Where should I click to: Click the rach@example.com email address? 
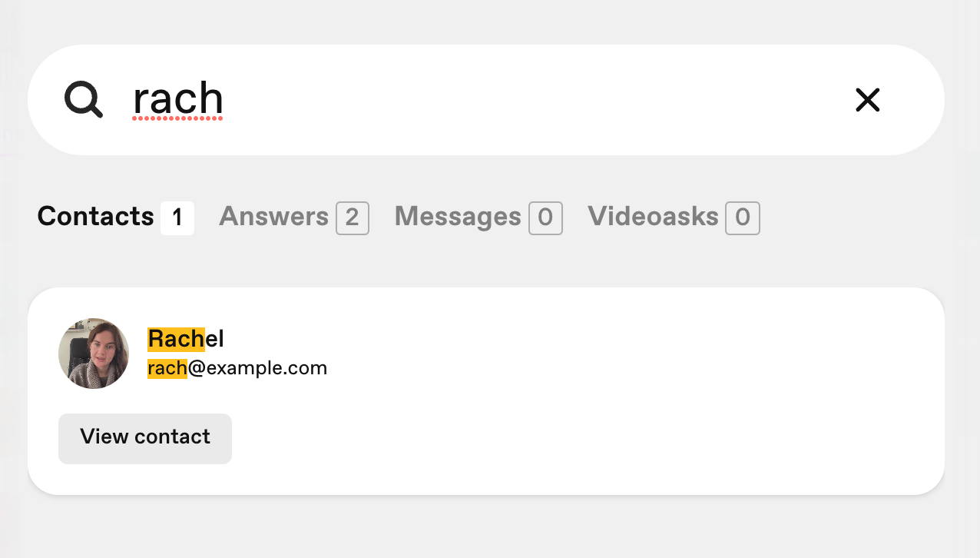pyautogui.click(x=237, y=368)
